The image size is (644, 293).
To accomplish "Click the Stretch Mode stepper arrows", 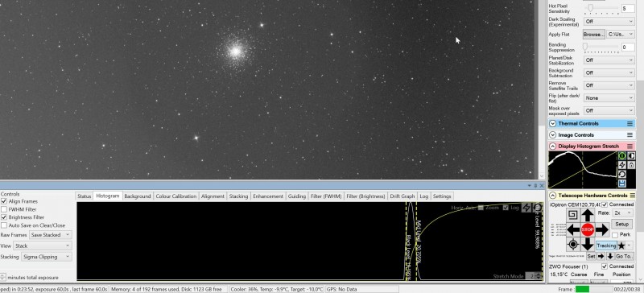I will click(539, 276).
